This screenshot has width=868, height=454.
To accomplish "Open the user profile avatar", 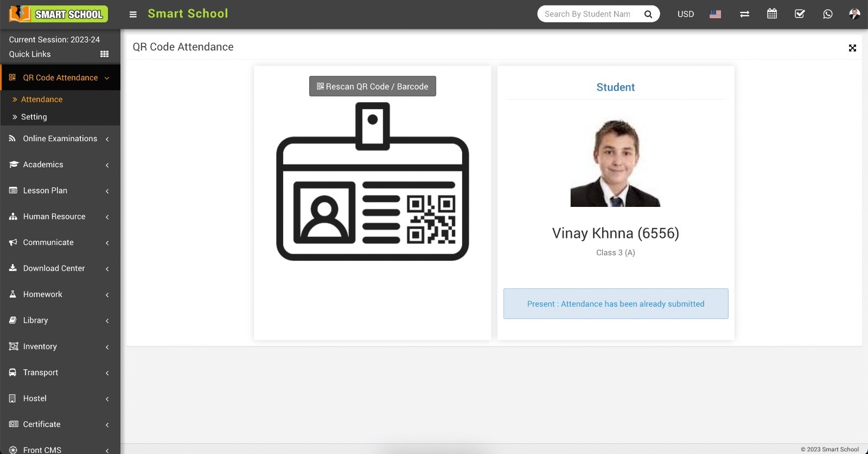I will (x=854, y=14).
